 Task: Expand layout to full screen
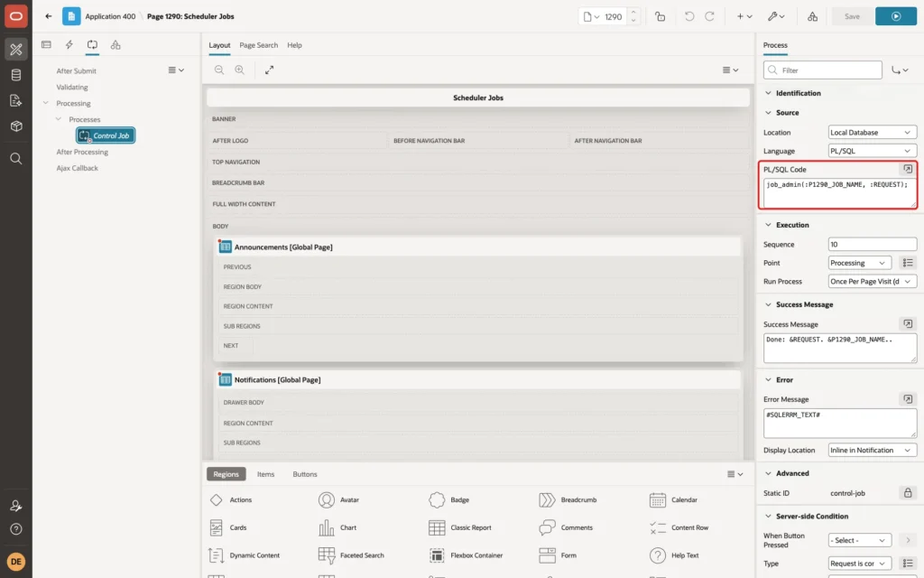point(269,70)
